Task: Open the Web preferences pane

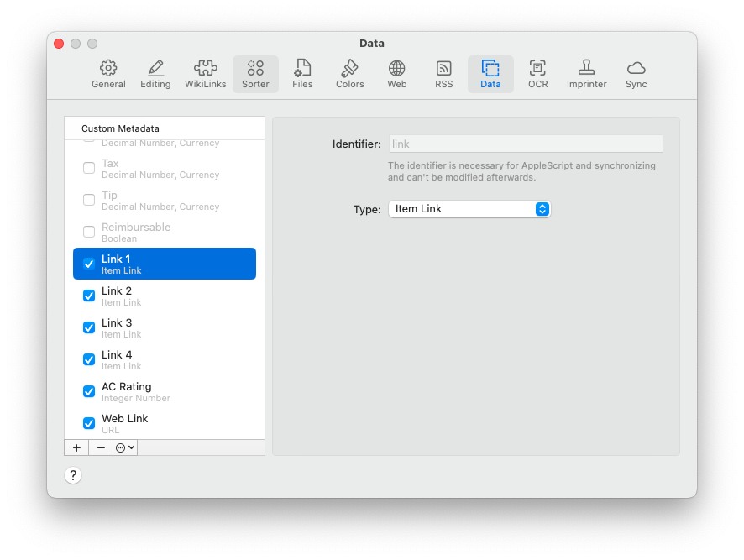Action: click(396, 75)
